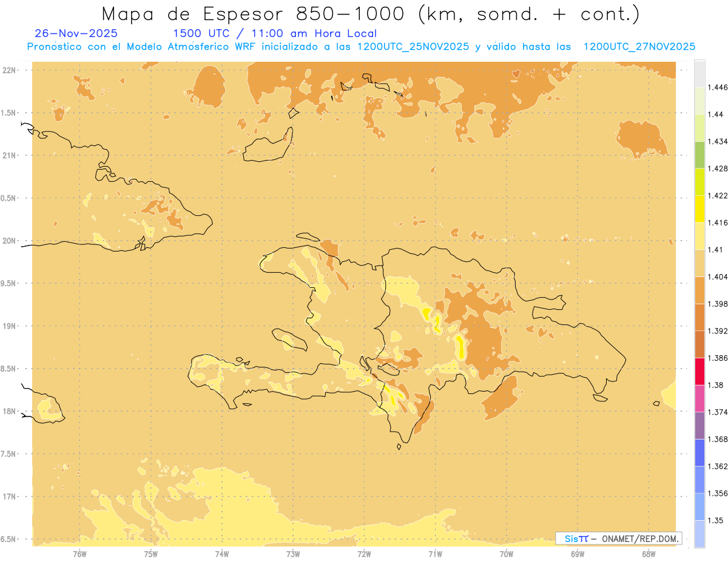Click the colorbar value '1.374'
The height and width of the screenshot is (562, 728).
click(718, 412)
